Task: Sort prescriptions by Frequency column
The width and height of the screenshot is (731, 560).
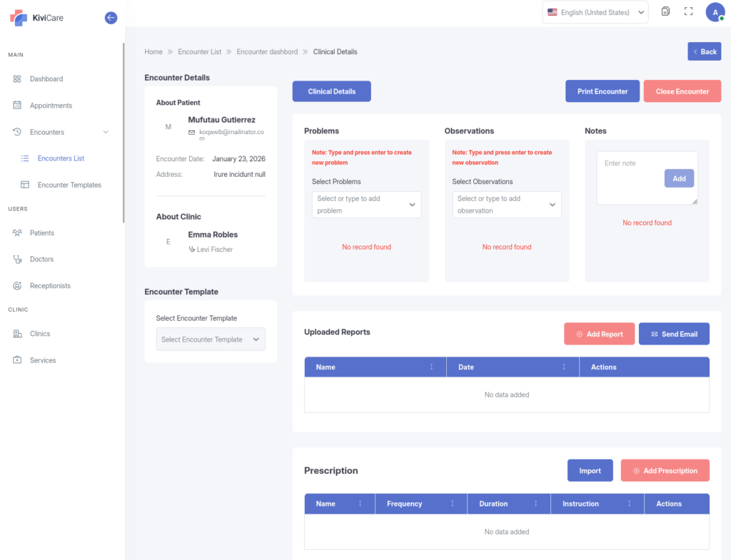Action: coord(453,504)
